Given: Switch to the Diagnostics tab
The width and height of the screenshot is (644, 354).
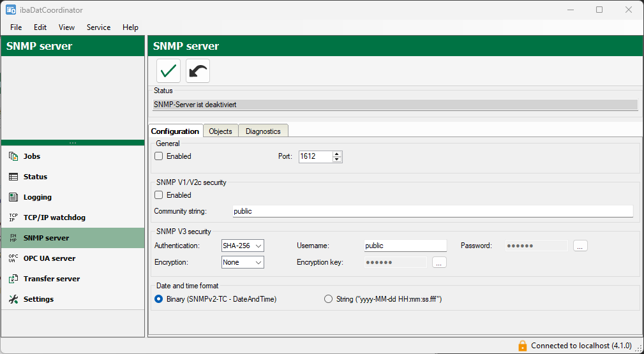Looking at the screenshot, I should [263, 131].
